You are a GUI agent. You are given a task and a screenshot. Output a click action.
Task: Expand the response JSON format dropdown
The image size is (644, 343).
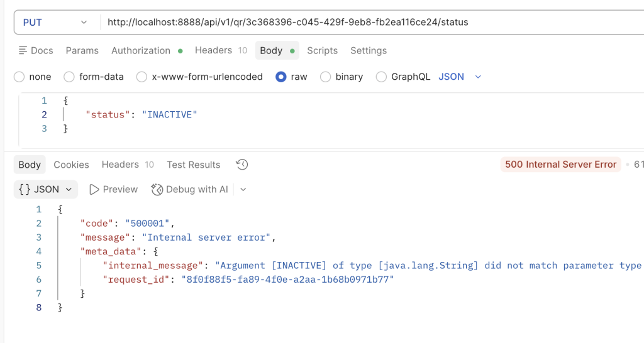point(69,189)
